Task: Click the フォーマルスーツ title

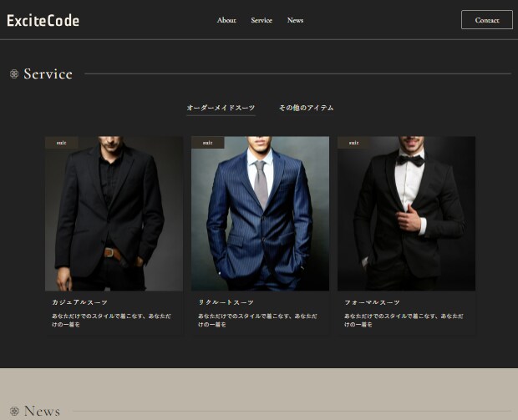Action: coord(372,302)
